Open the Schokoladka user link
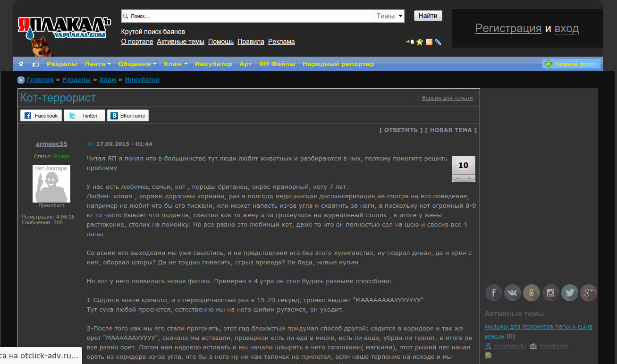 click(x=510, y=346)
